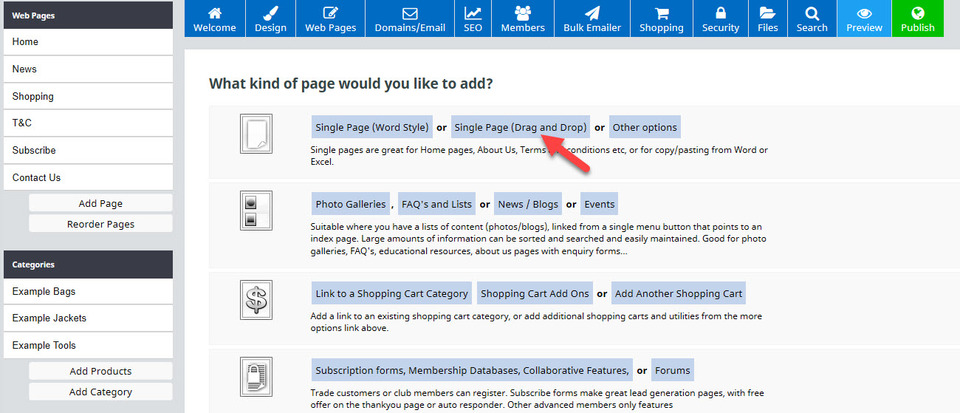Click the dollar sign shopping cart icon
This screenshot has width=960, height=413.
click(x=256, y=300)
